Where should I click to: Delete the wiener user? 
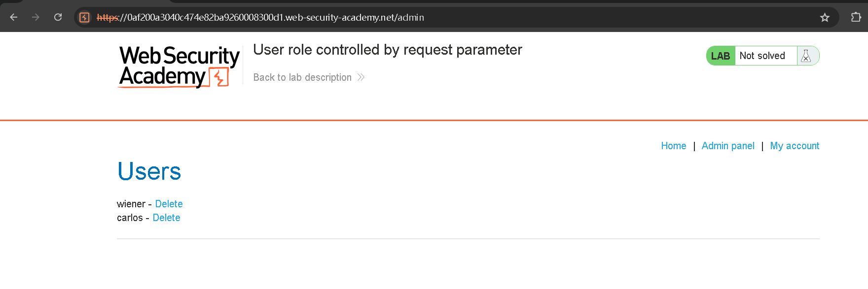169,204
